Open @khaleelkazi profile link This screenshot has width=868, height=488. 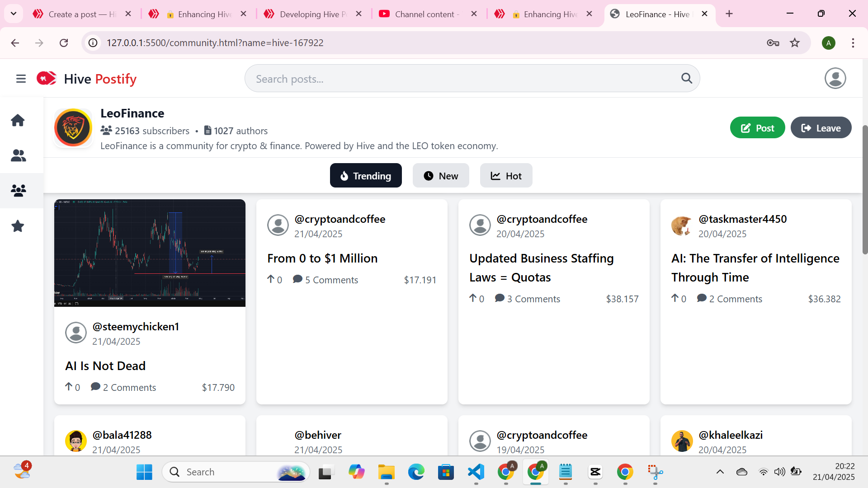click(x=731, y=435)
